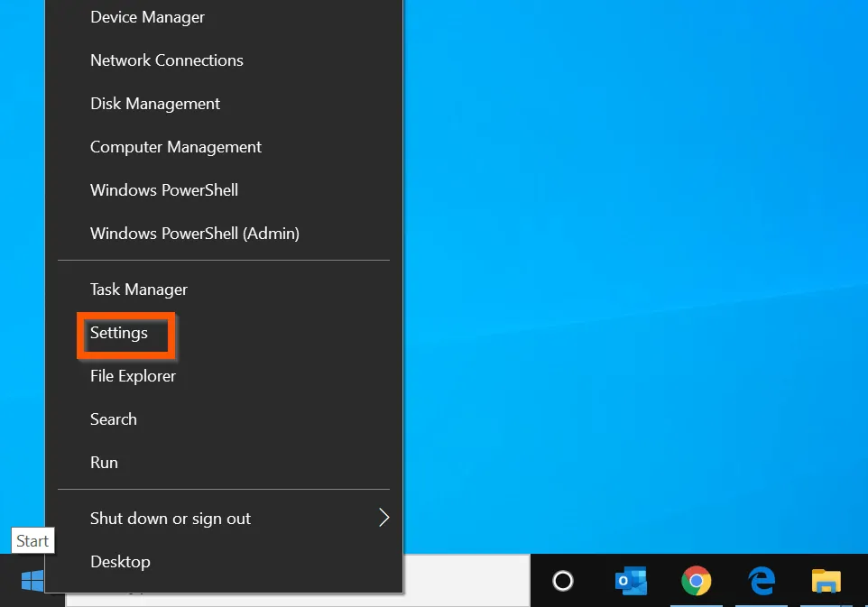Open Computer Management
This screenshot has height=607, width=868.
pyautogui.click(x=175, y=146)
